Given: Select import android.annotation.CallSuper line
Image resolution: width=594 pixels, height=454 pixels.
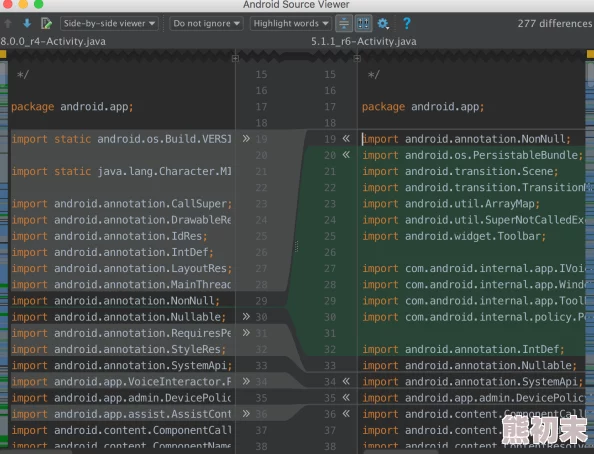Looking at the screenshot, I should point(122,204).
